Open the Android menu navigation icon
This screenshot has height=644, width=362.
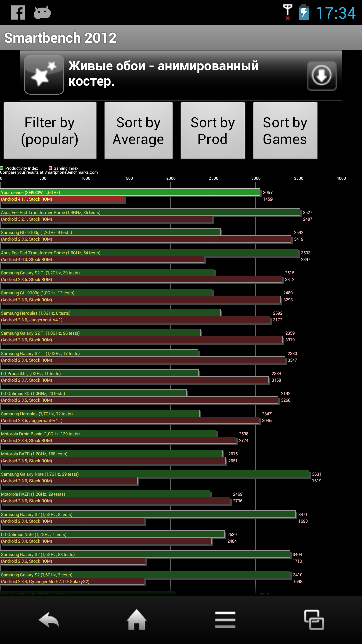point(225,620)
